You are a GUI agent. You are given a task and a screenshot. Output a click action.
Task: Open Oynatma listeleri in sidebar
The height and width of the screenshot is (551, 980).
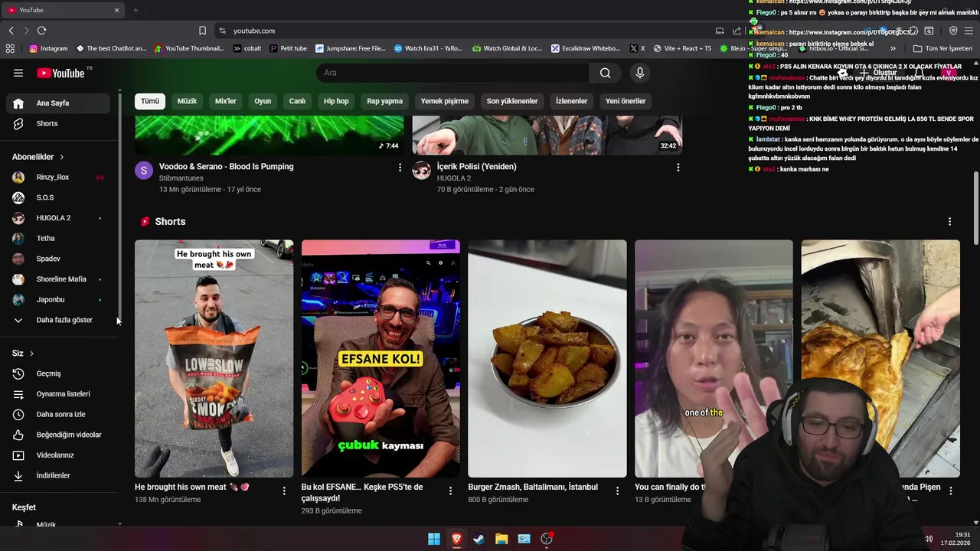pos(58,394)
